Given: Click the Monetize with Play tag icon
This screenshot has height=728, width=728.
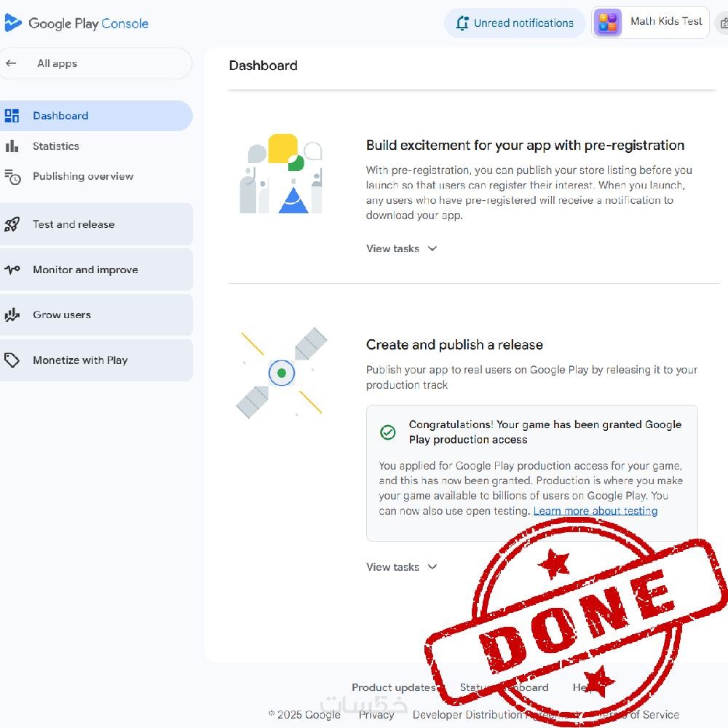Looking at the screenshot, I should [12, 360].
